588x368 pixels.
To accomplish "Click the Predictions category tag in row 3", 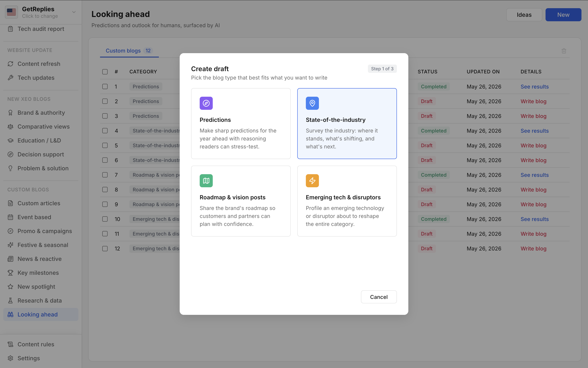I will tap(146, 116).
